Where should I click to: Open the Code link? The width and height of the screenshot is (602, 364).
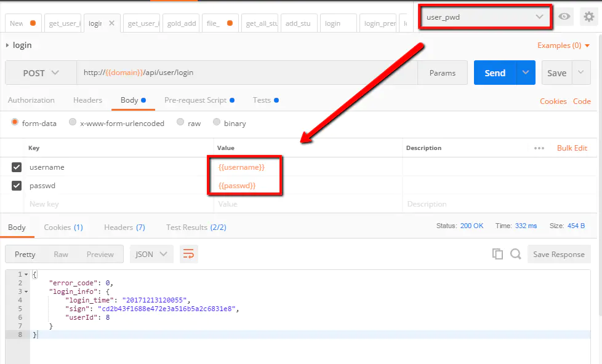tap(582, 101)
